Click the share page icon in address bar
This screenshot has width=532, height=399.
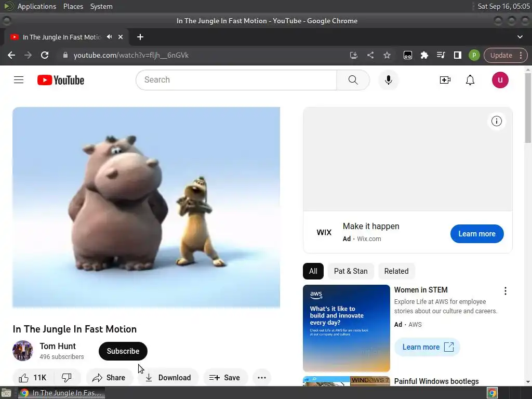(370, 55)
